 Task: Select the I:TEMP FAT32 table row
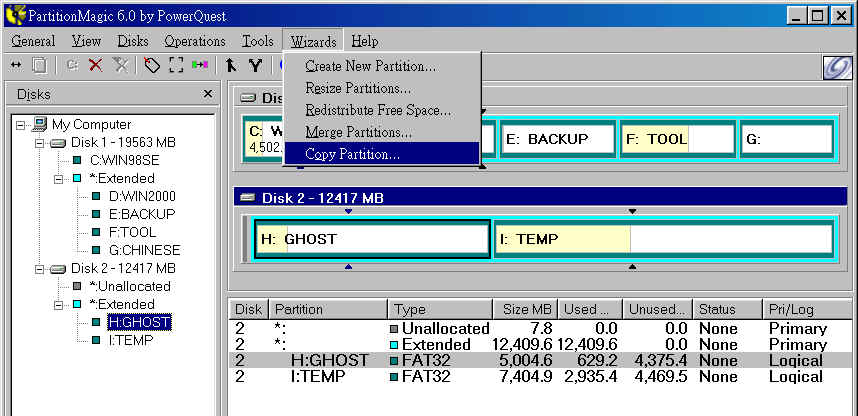[541, 377]
